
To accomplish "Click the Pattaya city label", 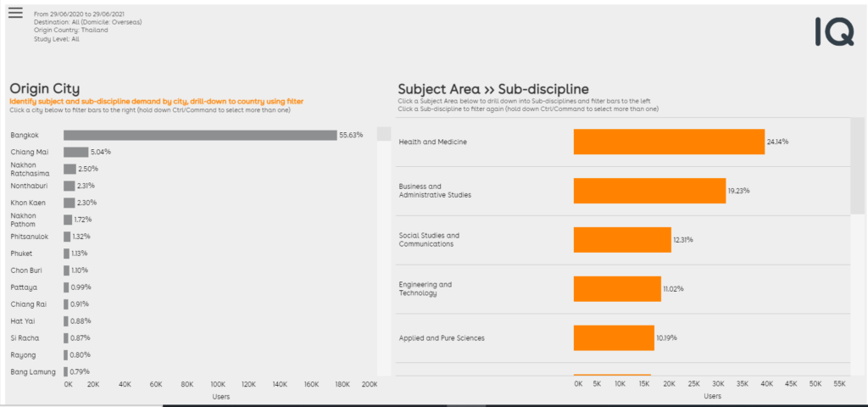I will tap(22, 287).
